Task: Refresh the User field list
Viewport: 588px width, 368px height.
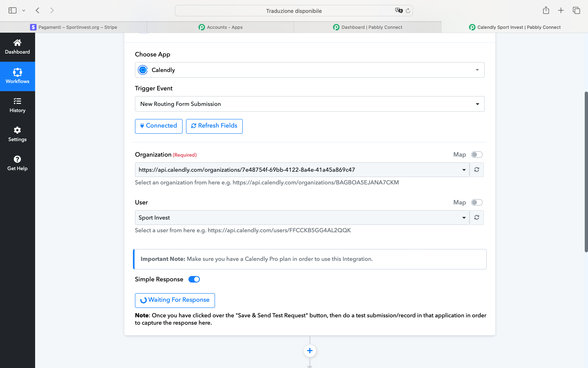Action: point(477,218)
